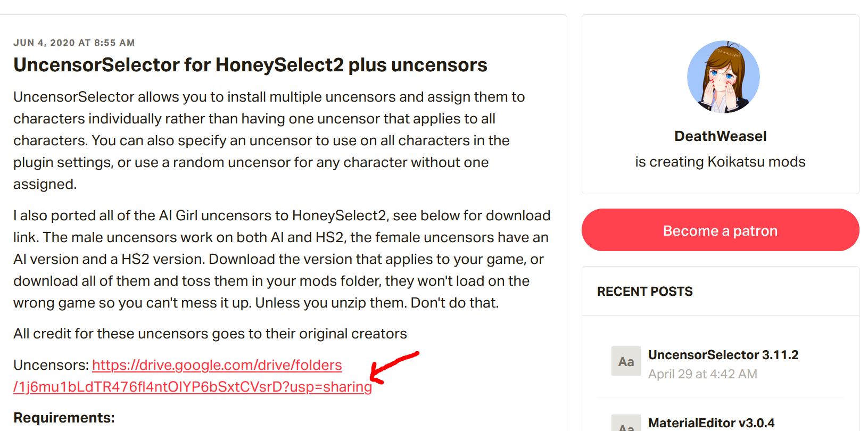Viewport: 868px width, 431px height.
Task: Click the red hand-drawn arrow annotation
Action: (x=394, y=367)
